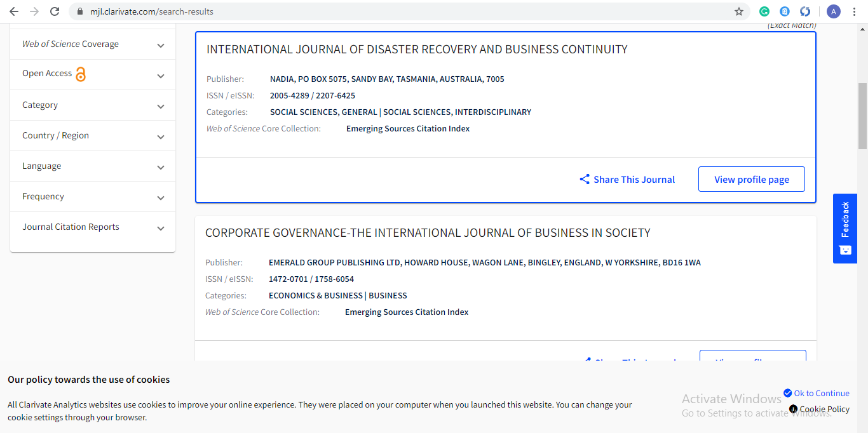Image resolution: width=868 pixels, height=433 pixels.
Task: Open the Feedback side tab
Action: pyautogui.click(x=845, y=229)
